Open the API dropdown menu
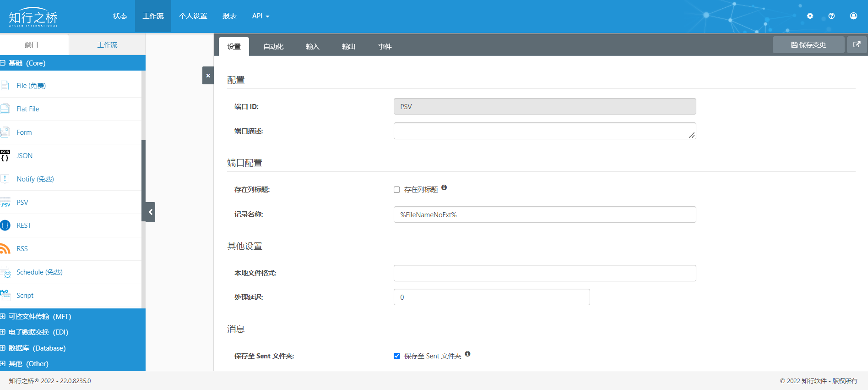Viewport: 868px width, 390px height. click(260, 16)
